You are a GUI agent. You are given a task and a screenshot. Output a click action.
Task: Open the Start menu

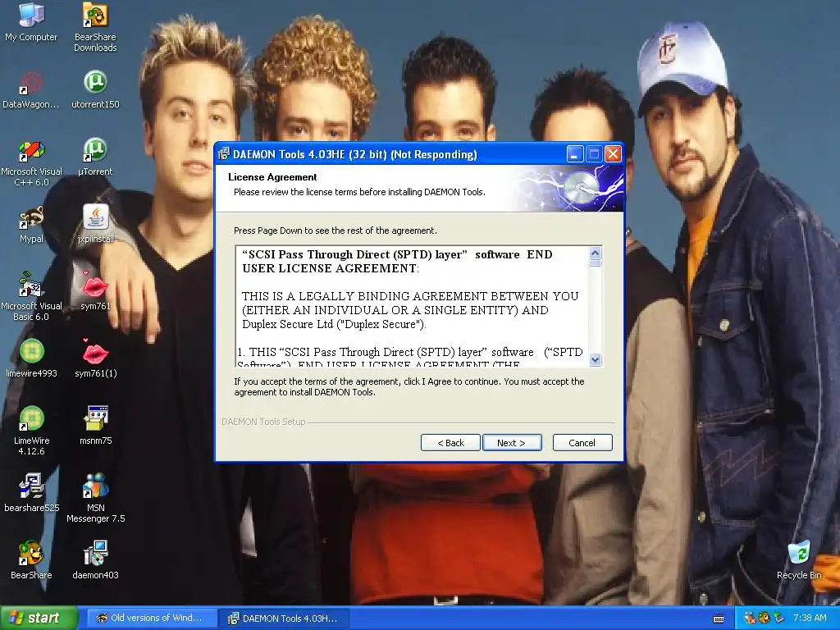pos(38,618)
